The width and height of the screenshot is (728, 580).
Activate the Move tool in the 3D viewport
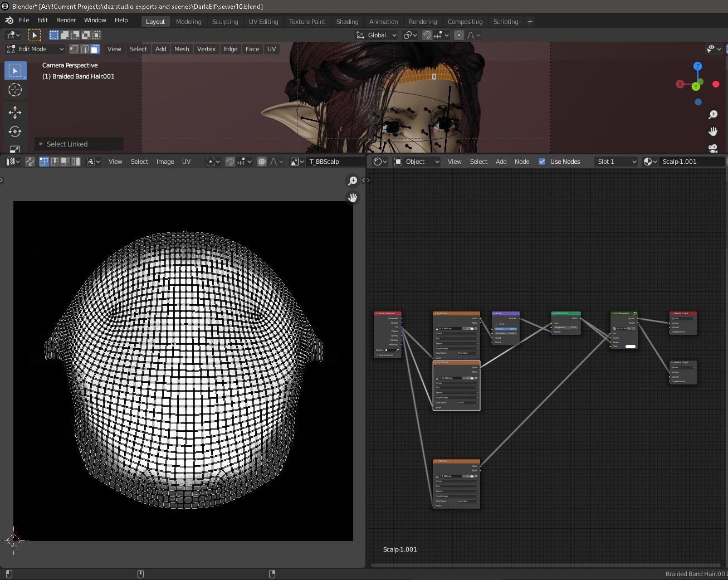(x=15, y=112)
